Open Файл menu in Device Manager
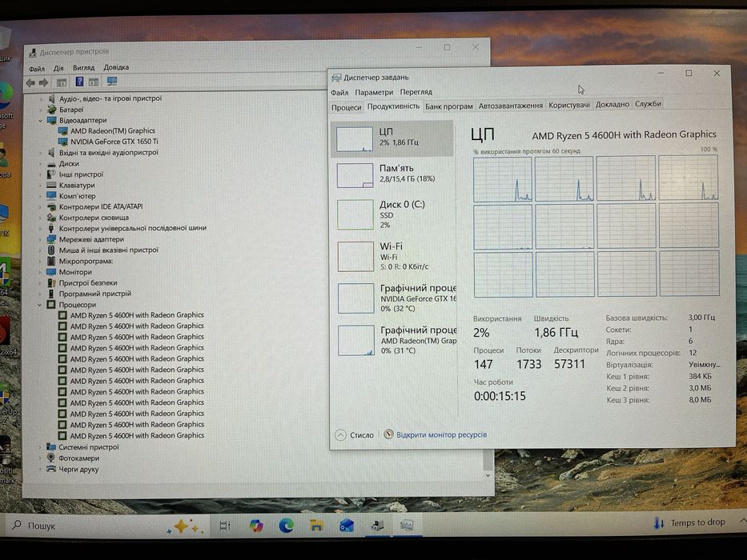Screen dimensions: 747x560 click(x=37, y=69)
